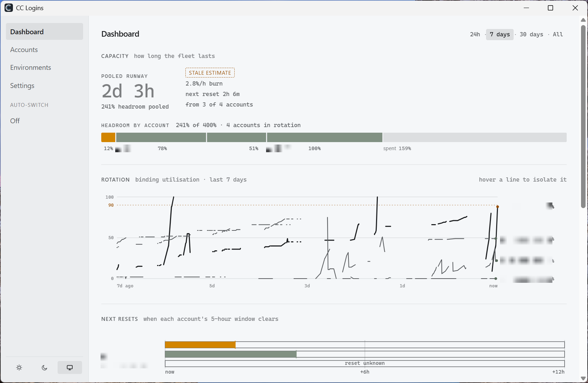The image size is (588, 383).
Task: Select the dark theme moon icon
Action: click(44, 368)
